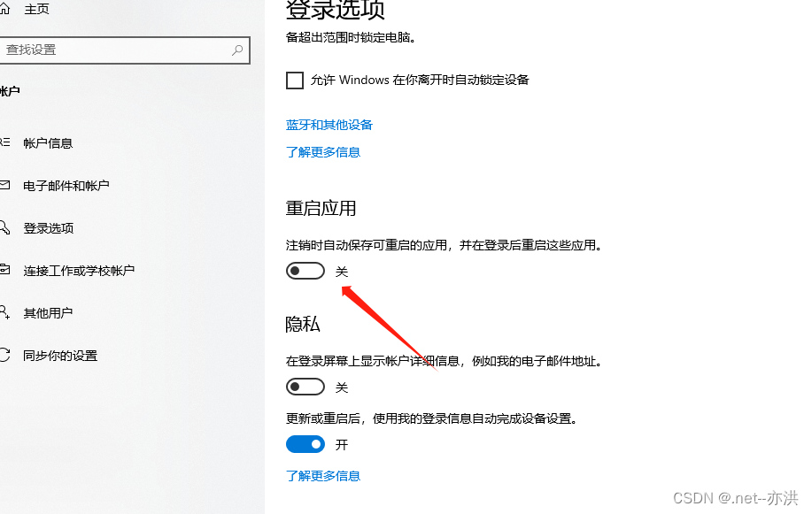
Task: Click the sync icon for 同步你的设置
Action: [4, 355]
